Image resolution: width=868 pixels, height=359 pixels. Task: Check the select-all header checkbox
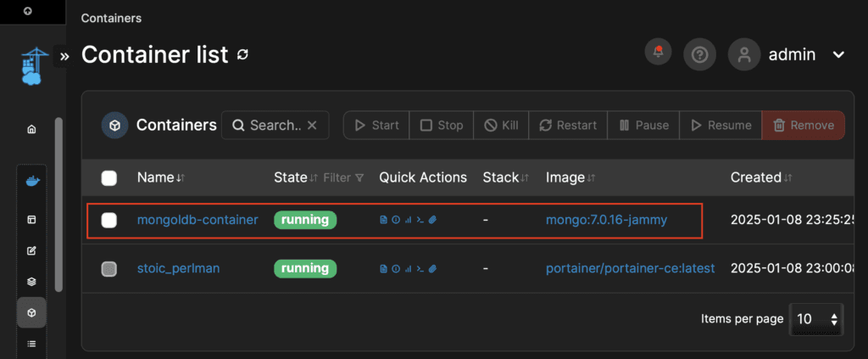click(x=108, y=178)
